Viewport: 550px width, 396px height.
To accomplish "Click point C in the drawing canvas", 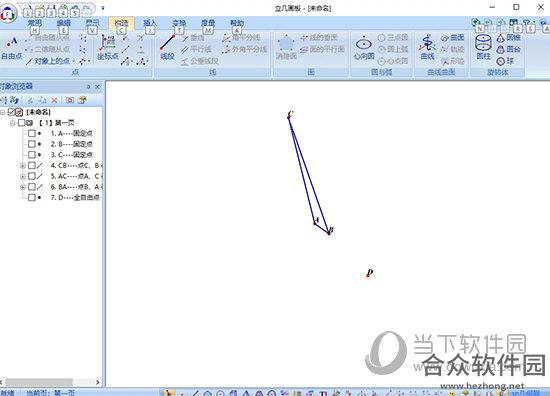I will (289, 117).
